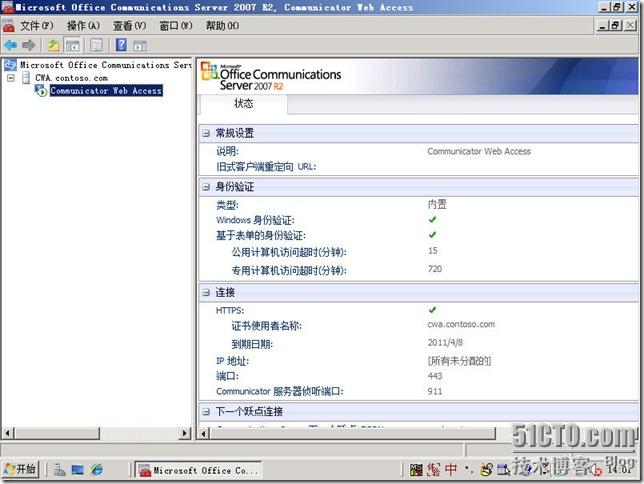The width and height of the screenshot is (644, 484).
Task: Click the Back arrow toolbar icon
Action: click(x=10, y=45)
